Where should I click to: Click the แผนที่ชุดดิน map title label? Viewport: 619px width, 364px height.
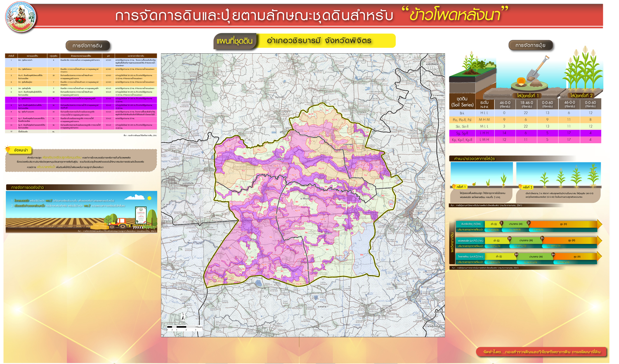click(x=234, y=41)
